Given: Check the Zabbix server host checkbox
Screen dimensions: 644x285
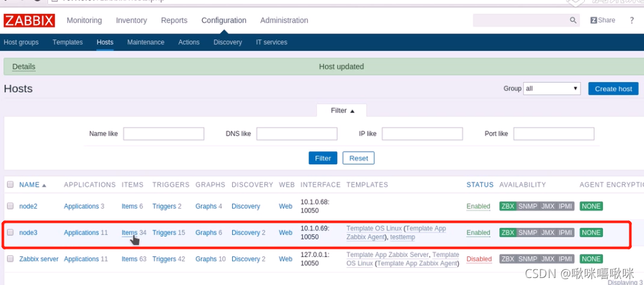Looking at the screenshot, I should (10, 259).
